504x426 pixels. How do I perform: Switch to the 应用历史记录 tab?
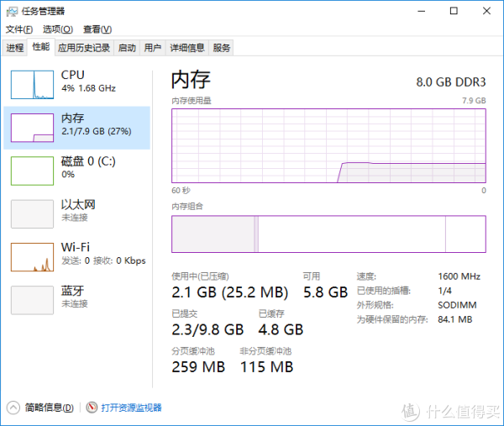(x=84, y=48)
